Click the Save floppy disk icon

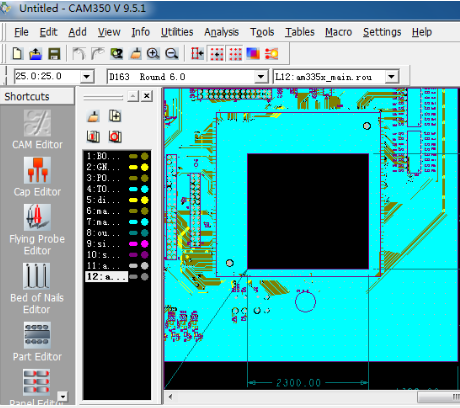[x=54, y=53]
